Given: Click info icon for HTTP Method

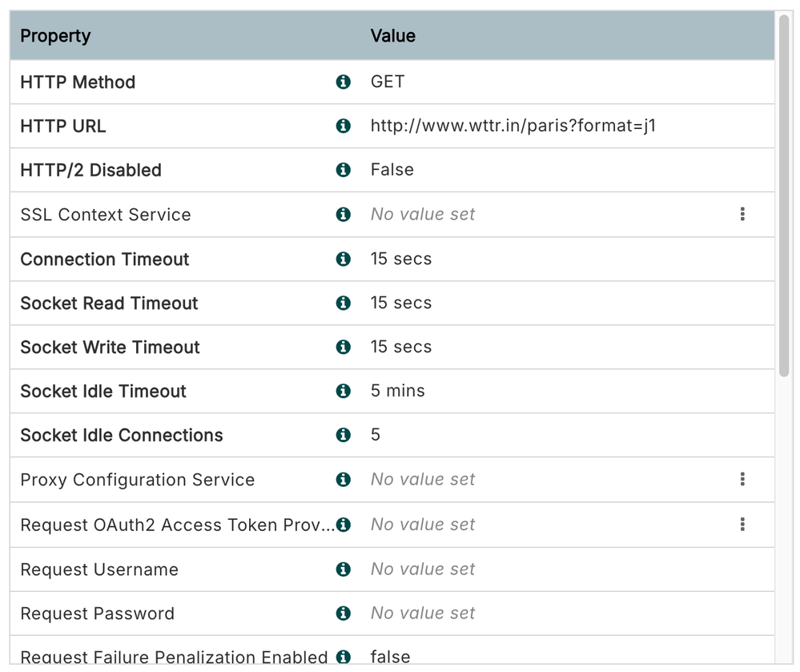Looking at the screenshot, I should 344,82.
